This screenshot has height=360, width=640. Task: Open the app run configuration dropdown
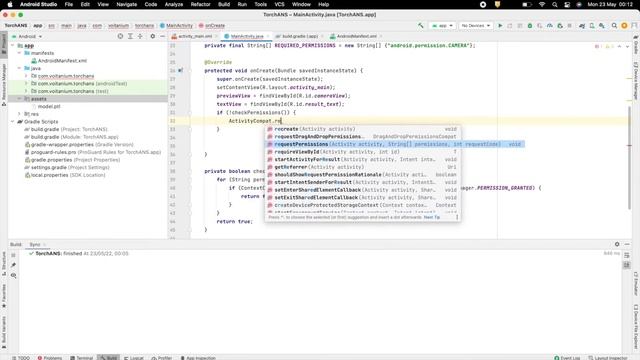pyautogui.click(x=442, y=25)
